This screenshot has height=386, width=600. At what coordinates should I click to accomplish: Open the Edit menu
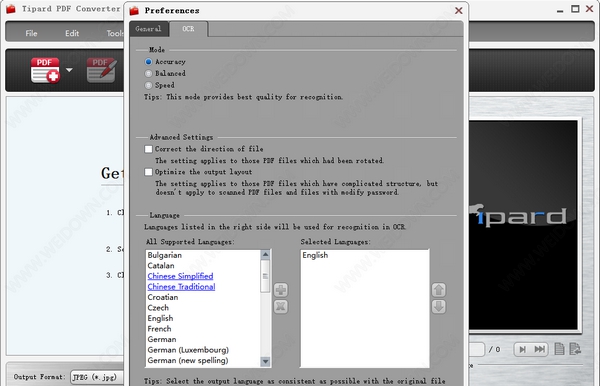72,33
